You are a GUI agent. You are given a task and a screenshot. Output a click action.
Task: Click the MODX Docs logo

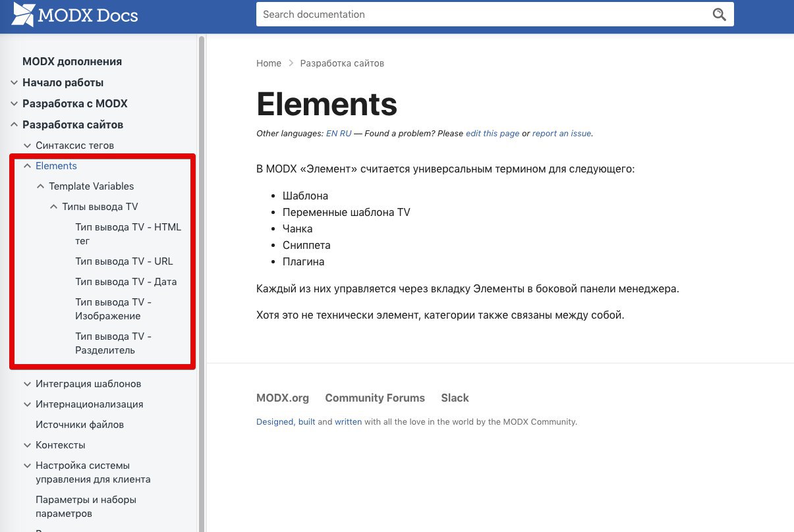coord(74,14)
